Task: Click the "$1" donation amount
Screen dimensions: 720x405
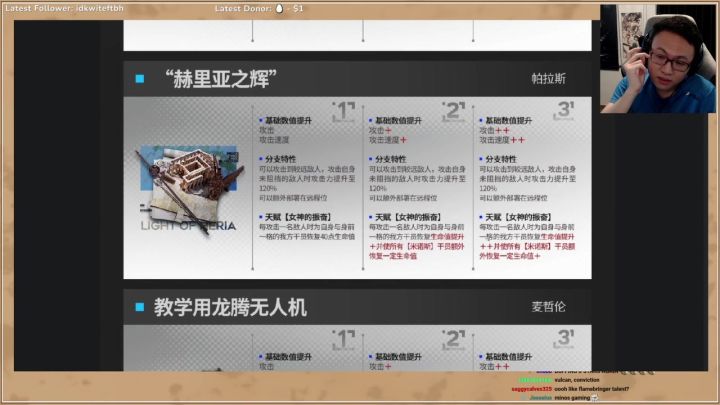Action: pos(298,8)
